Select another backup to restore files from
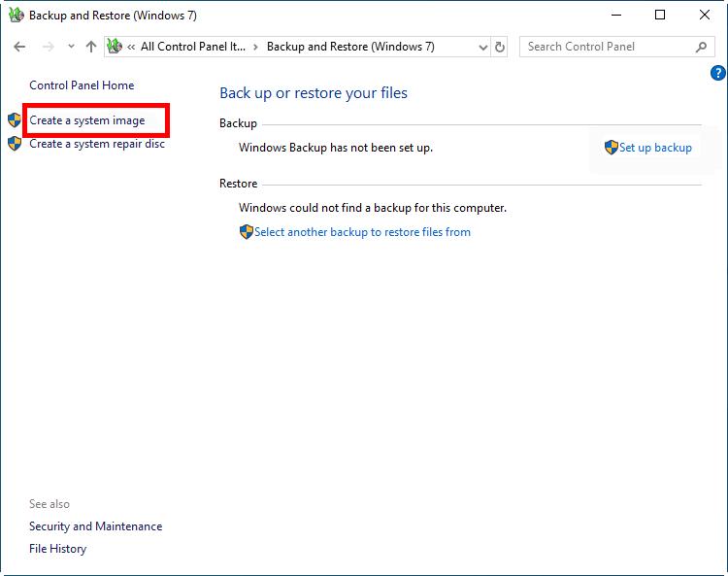Viewport: 728px width, 576px height. 362,232
